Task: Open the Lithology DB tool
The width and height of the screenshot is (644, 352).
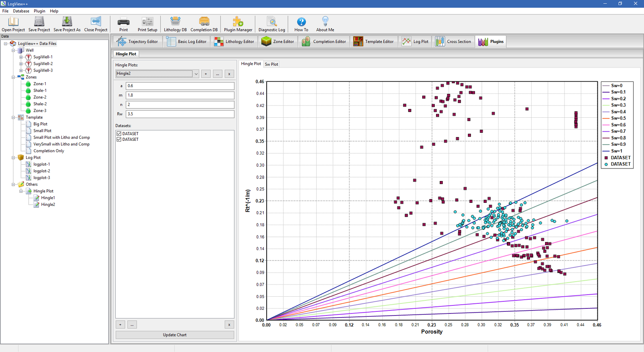Action: point(175,24)
